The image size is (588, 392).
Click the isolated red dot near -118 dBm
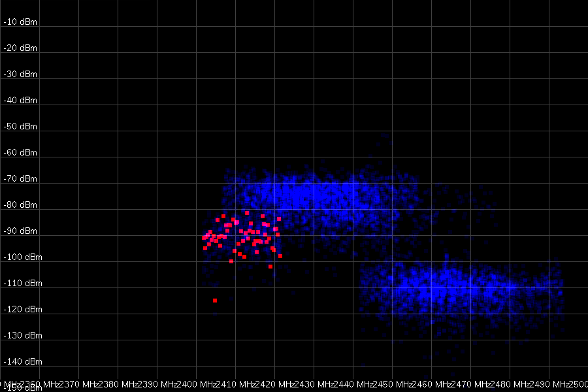click(216, 301)
